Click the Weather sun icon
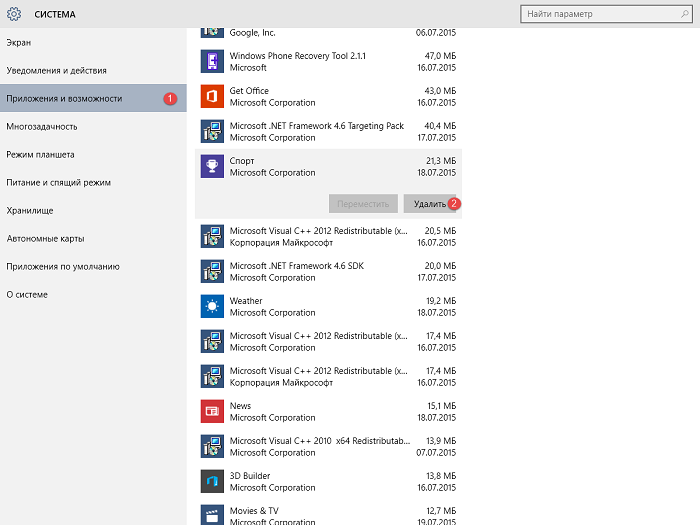This screenshot has width=700, height=525. tap(212, 306)
